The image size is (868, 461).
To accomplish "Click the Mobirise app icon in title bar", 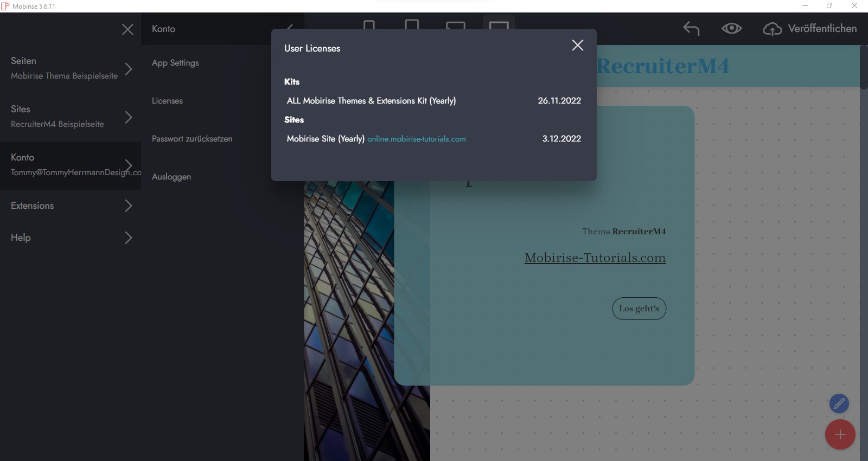I will [x=5, y=6].
